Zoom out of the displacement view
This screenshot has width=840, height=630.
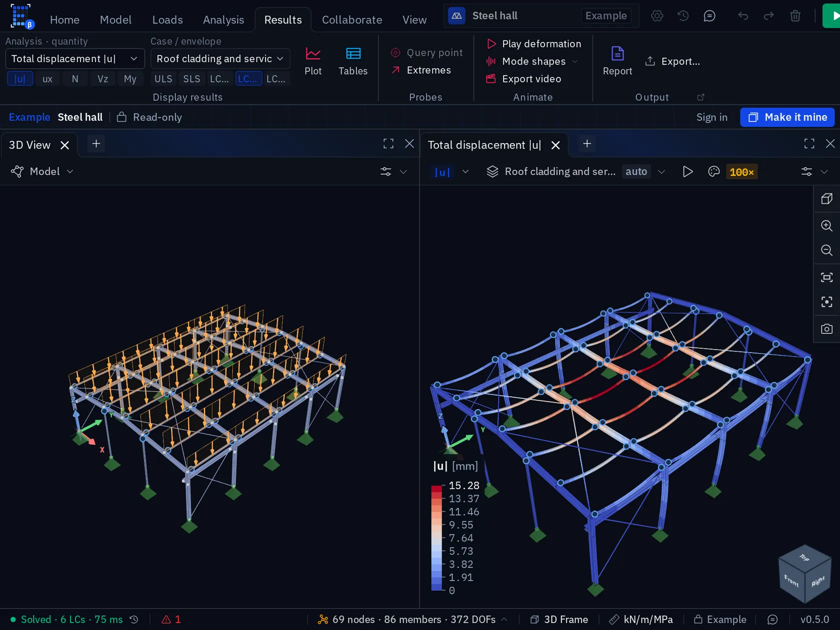[x=827, y=250]
